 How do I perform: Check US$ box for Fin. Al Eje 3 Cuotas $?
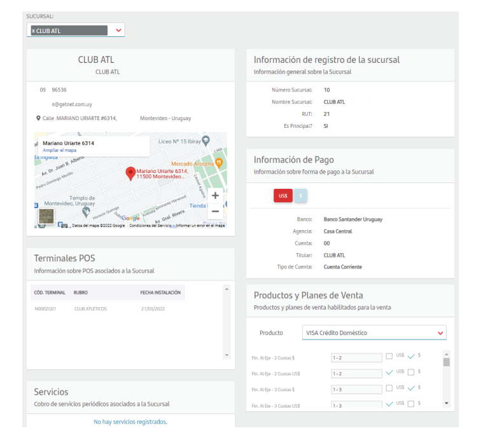pos(389,388)
